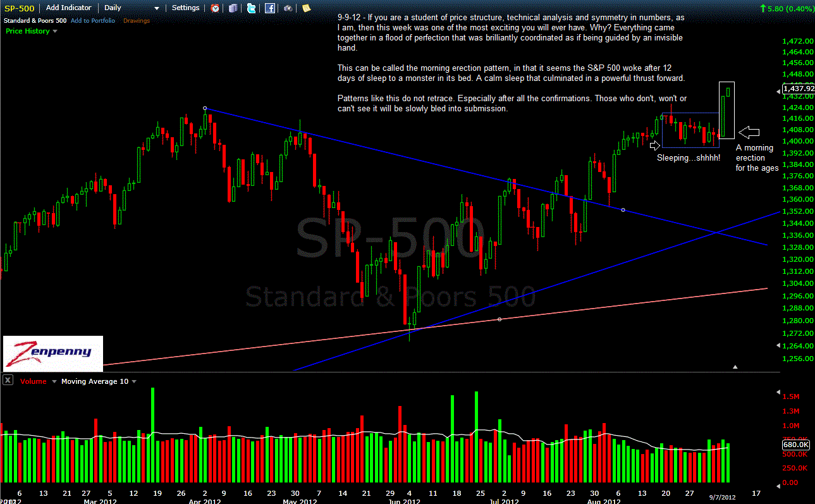
Task: Click the database stack icon in toolbar
Action: click(x=233, y=8)
